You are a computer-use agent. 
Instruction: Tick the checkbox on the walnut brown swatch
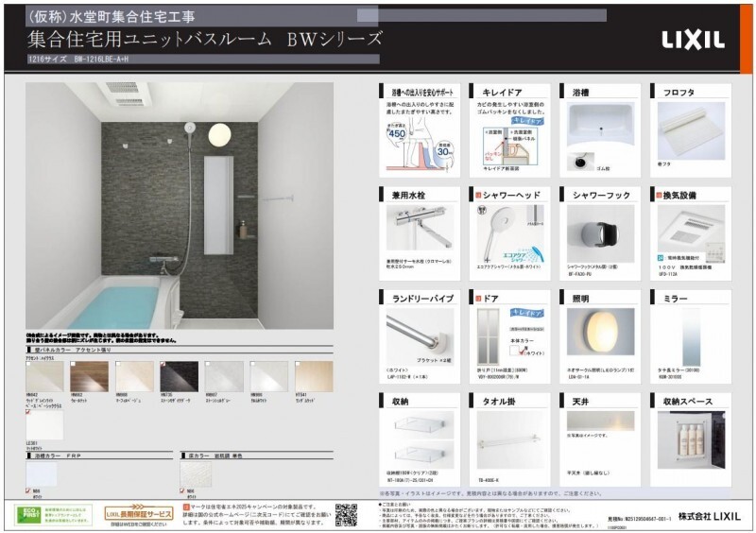pyautogui.click(x=73, y=364)
